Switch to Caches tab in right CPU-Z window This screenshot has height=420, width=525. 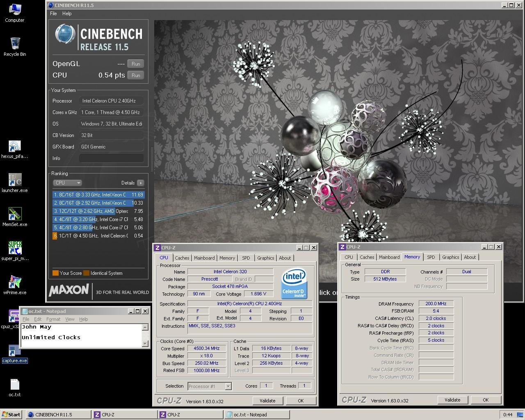click(367, 257)
